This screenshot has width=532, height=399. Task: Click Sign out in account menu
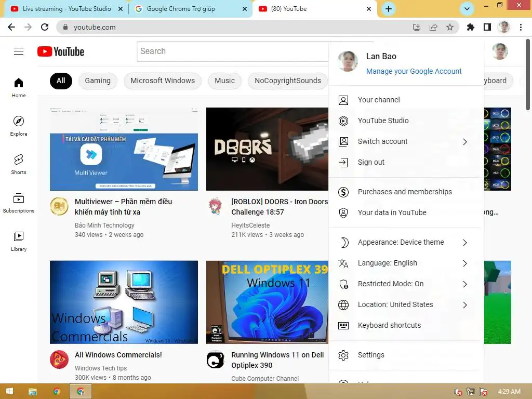click(x=406, y=163)
